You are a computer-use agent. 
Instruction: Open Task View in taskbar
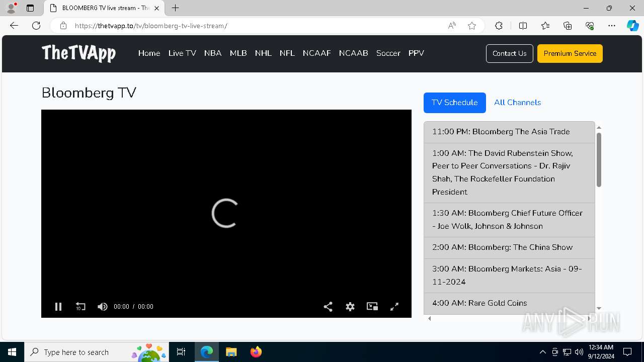click(x=181, y=352)
